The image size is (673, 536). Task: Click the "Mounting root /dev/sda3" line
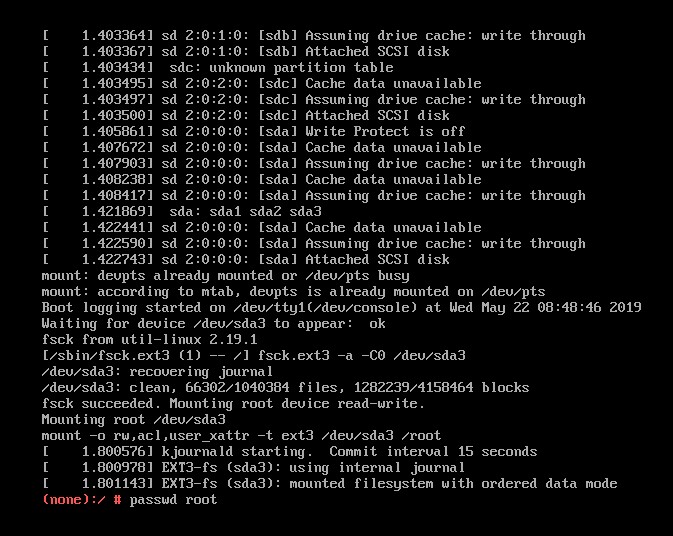(133, 419)
